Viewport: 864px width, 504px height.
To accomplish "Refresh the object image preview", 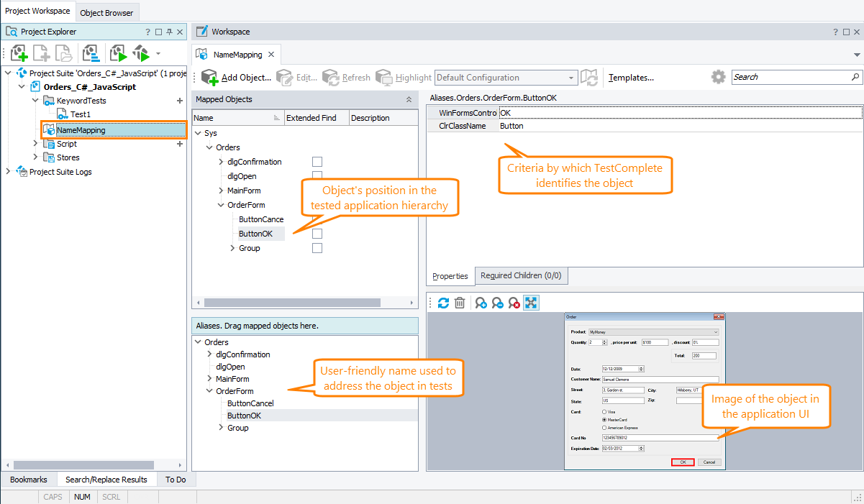I will tap(443, 303).
